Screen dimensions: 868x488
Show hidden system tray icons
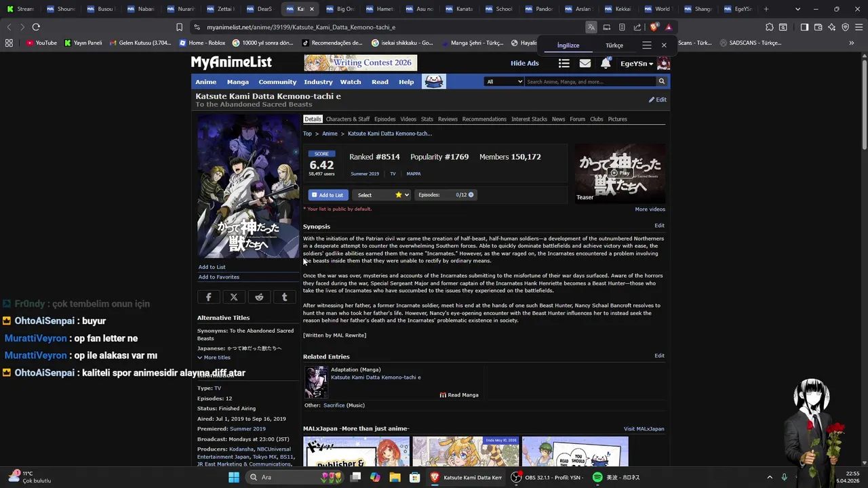point(769,477)
